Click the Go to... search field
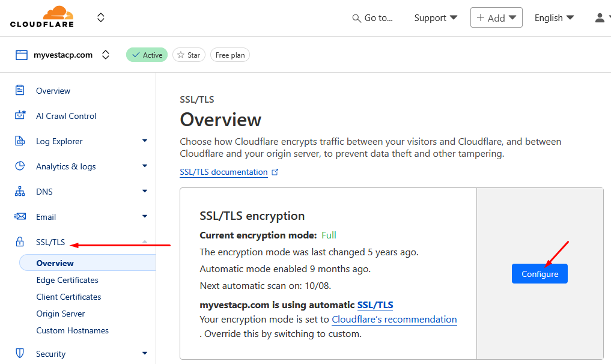This screenshot has width=611, height=364. point(372,18)
